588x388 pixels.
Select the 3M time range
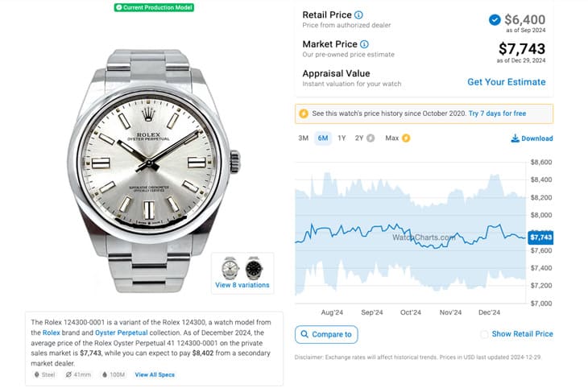304,138
